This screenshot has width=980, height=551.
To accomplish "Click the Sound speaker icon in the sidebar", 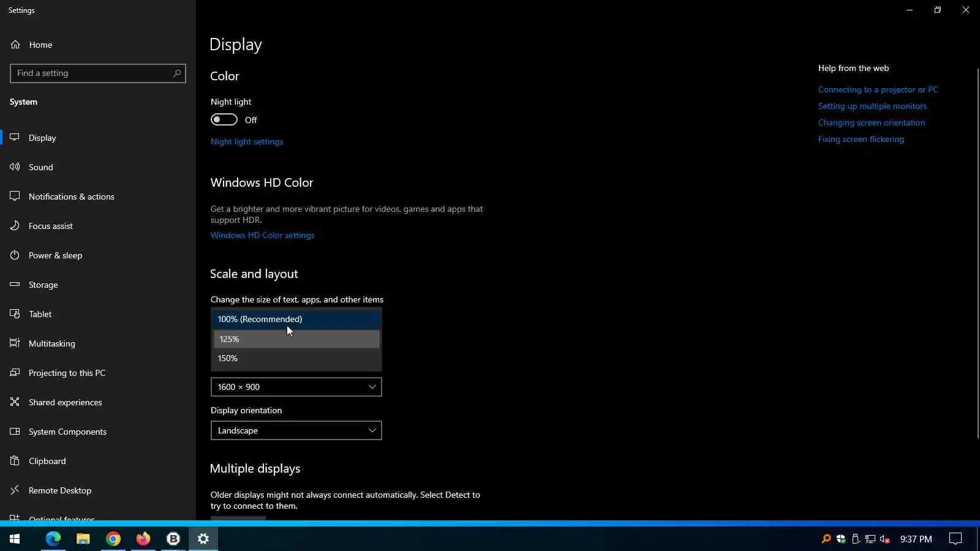I will click(x=15, y=167).
